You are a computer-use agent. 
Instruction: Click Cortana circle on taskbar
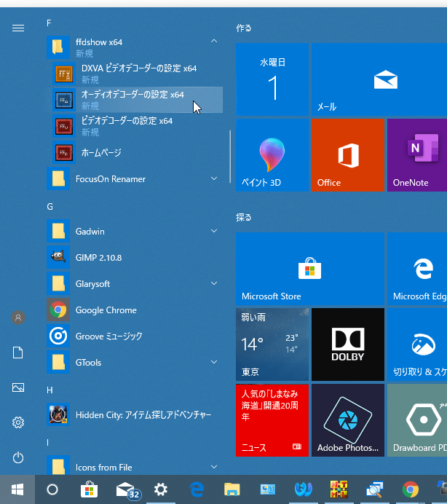click(x=52, y=489)
